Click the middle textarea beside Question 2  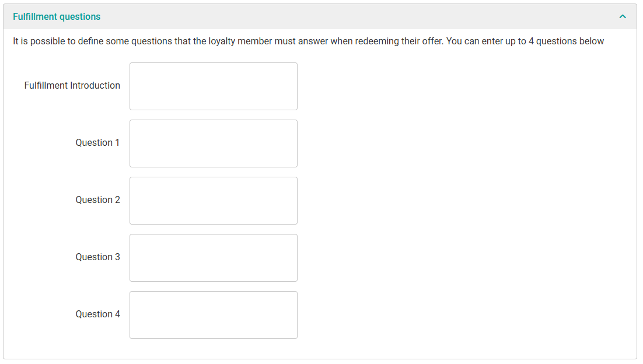click(x=213, y=201)
